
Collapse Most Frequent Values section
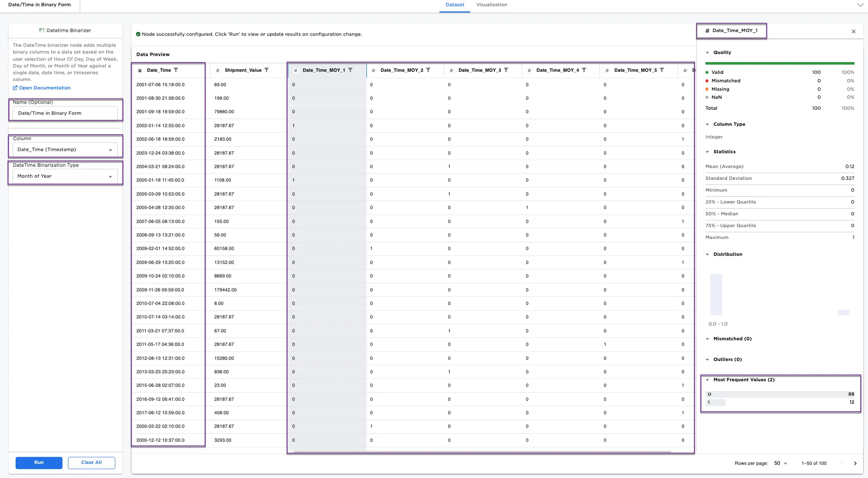click(x=708, y=380)
